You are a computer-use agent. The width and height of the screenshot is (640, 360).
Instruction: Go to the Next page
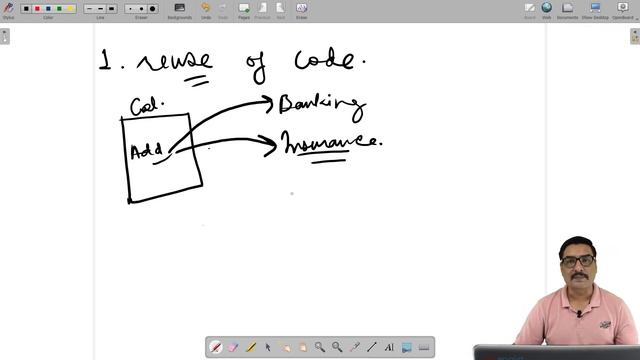(x=280, y=11)
